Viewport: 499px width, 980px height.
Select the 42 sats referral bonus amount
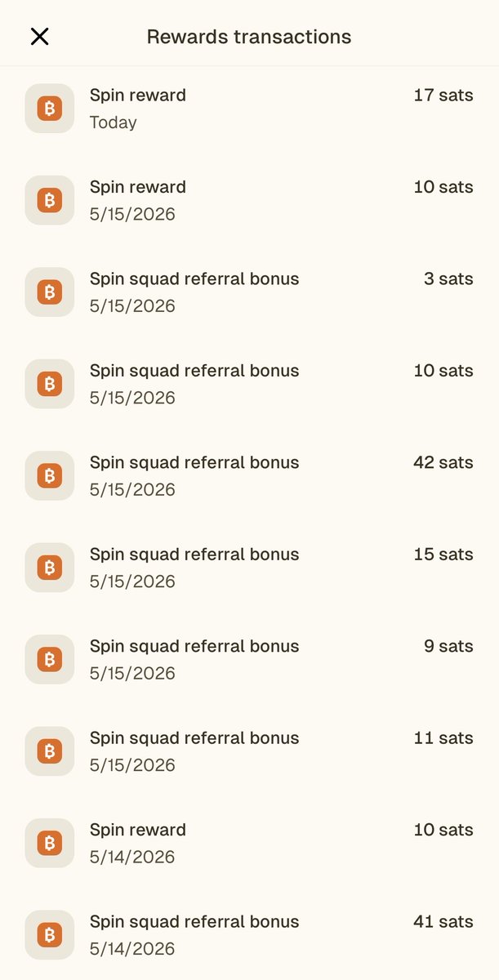point(443,462)
